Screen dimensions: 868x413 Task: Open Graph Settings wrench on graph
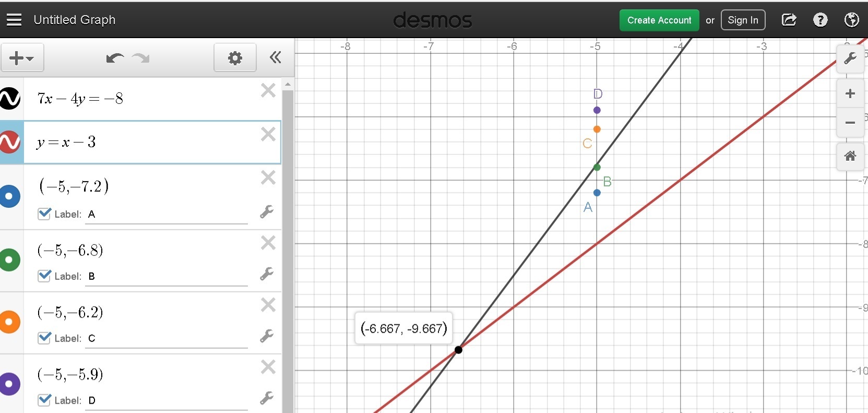click(850, 58)
